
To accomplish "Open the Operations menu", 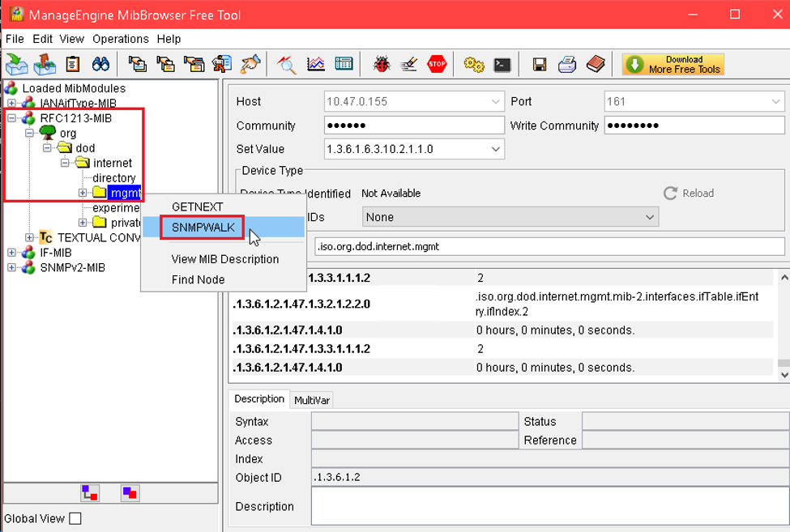I will (x=121, y=39).
